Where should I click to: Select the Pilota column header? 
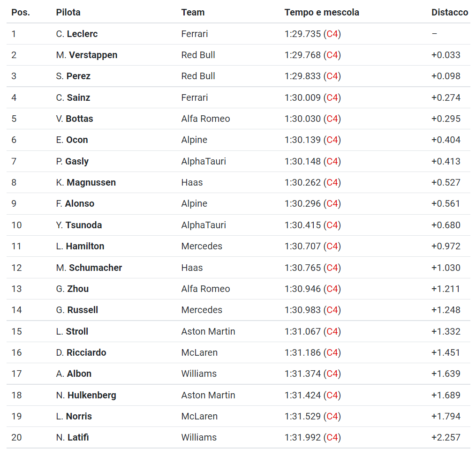pos(68,13)
